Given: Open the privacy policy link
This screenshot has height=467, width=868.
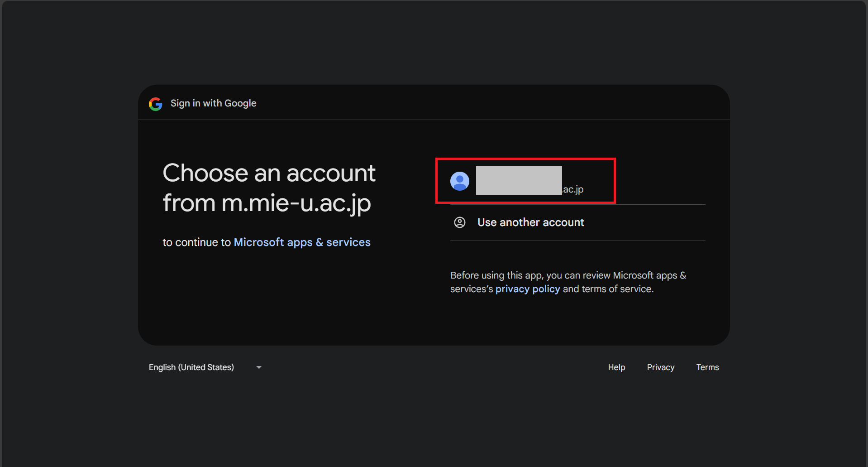Looking at the screenshot, I should [528, 289].
